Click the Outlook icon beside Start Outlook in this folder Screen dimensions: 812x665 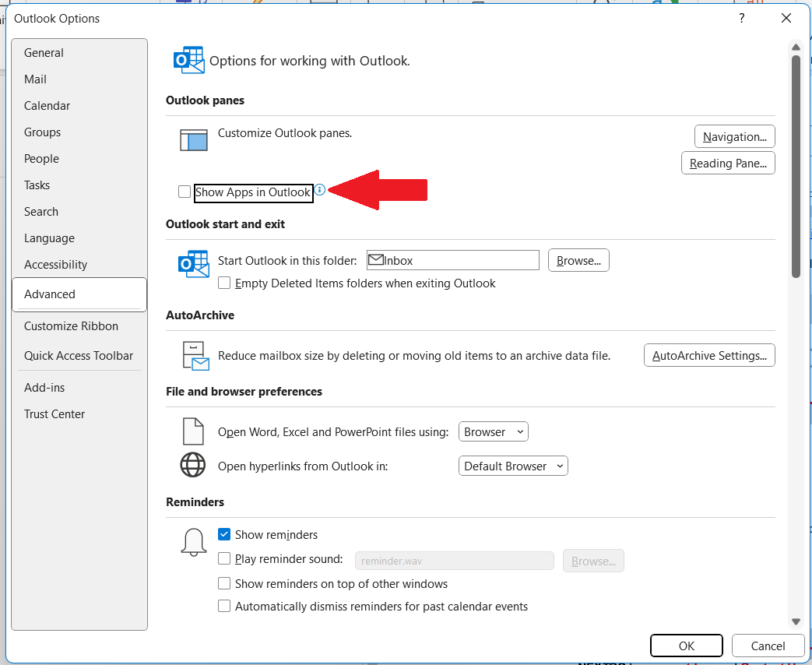194,264
